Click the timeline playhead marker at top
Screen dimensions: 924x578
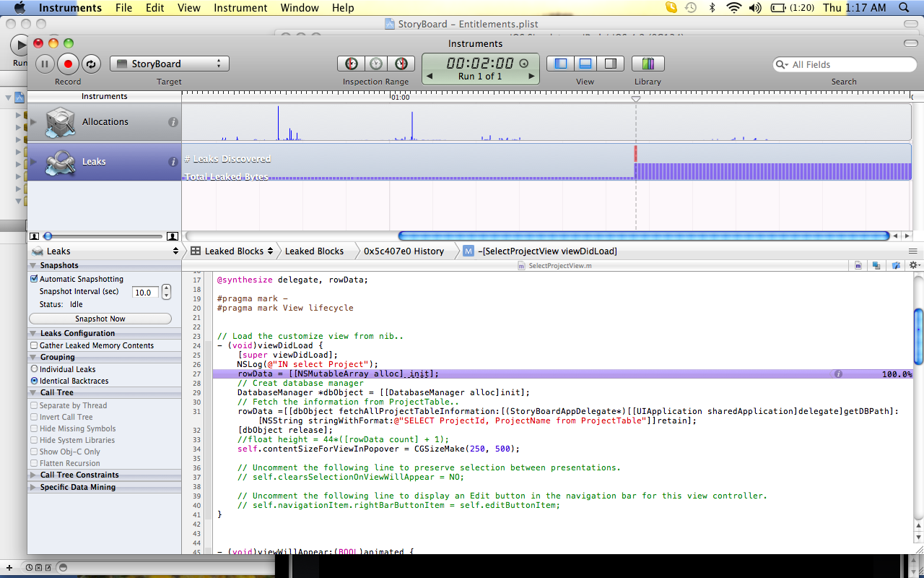pos(636,98)
